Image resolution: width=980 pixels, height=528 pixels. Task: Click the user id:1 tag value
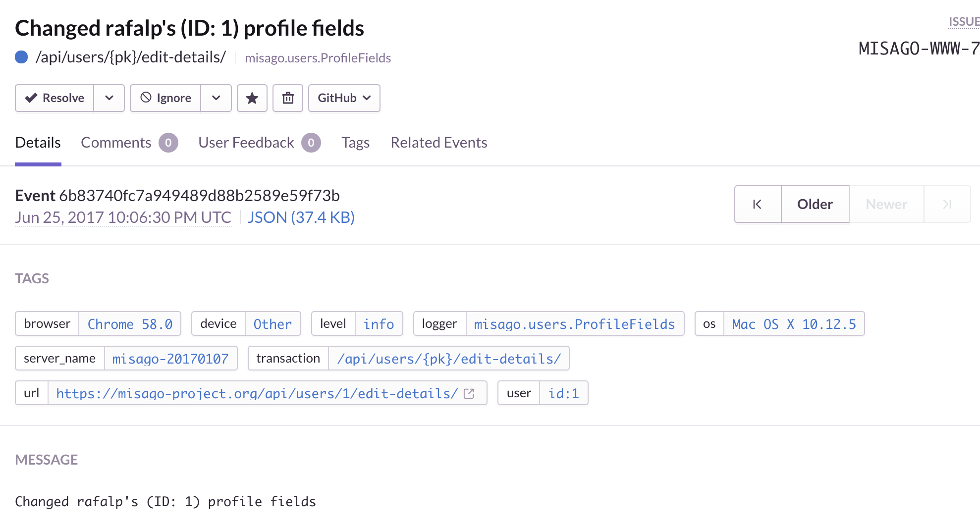tap(563, 393)
